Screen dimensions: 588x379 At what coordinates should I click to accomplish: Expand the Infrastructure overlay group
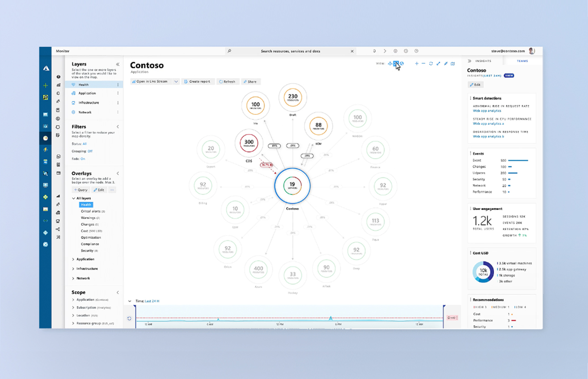(x=73, y=269)
